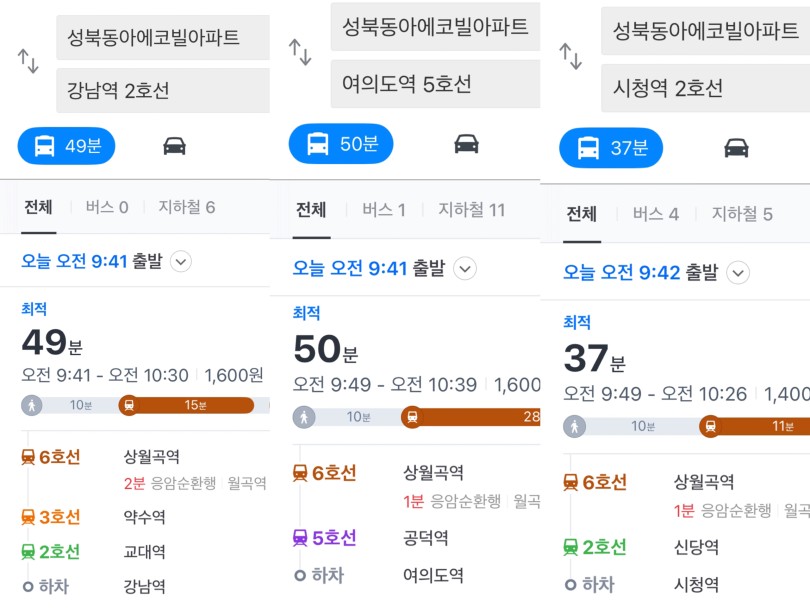The width and height of the screenshot is (810, 608).
Task: Select the 50분 transit button
Action: click(x=341, y=144)
